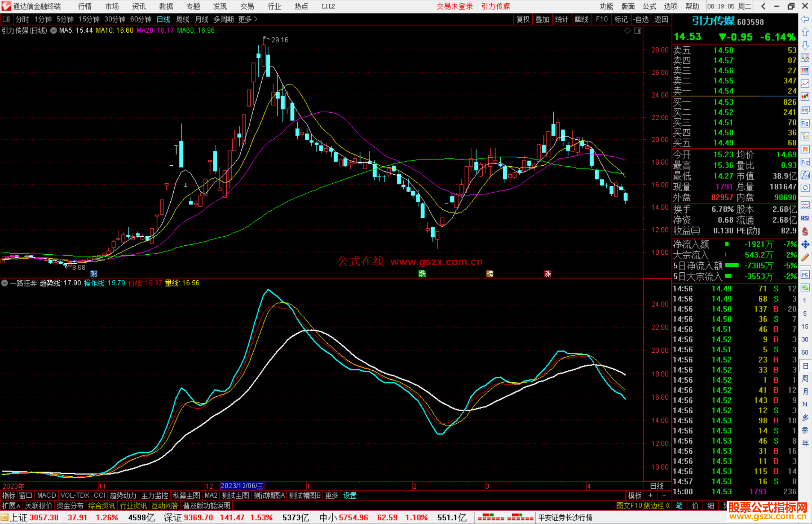This screenshot has width=812, height=524.
Task: Click the 2023/12/06 date marker on timeline
Action: [242, 486]
